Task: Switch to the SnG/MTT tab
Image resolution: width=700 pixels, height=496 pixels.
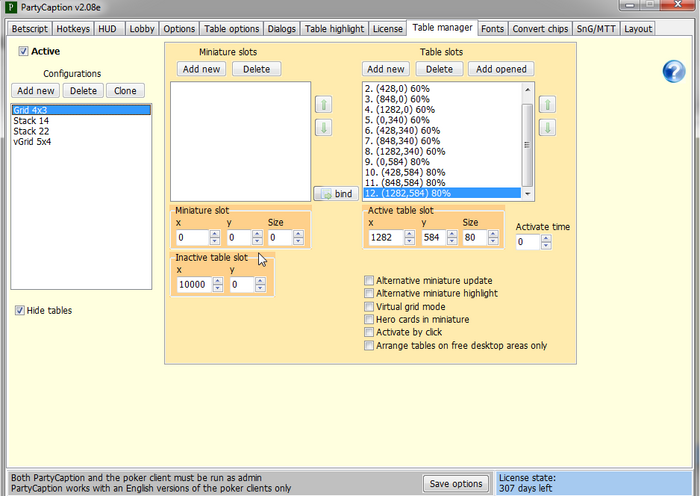Action: pos(596,29)
